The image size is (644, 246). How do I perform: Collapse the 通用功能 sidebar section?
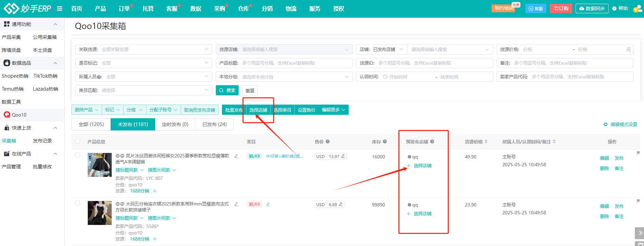coord(55,24)
